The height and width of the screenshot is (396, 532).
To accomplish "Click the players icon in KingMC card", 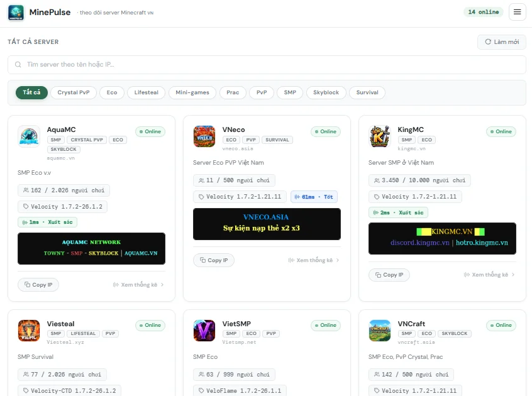I will pyautogui.click(x=377, y=180).
